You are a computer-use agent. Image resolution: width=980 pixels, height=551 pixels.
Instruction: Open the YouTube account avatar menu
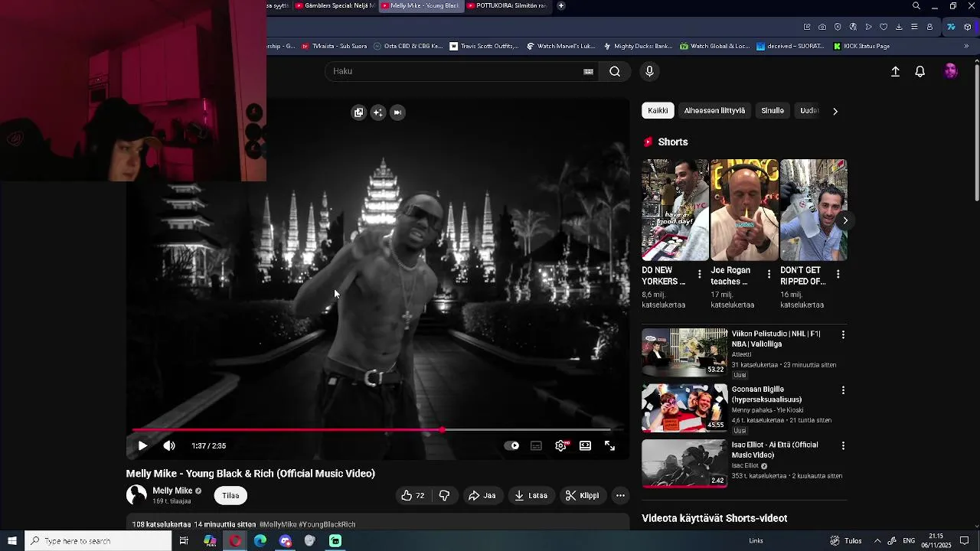(x=950, y=71)
